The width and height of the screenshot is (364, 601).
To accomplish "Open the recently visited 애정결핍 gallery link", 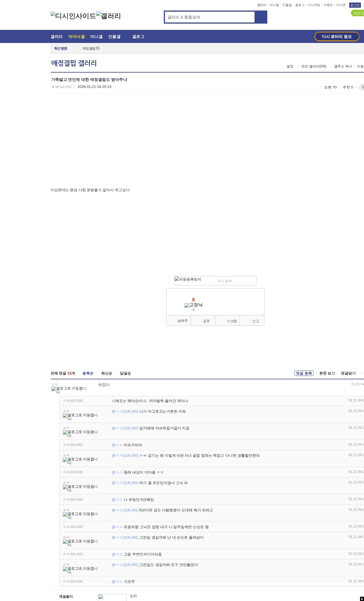I will click(91, 48).
